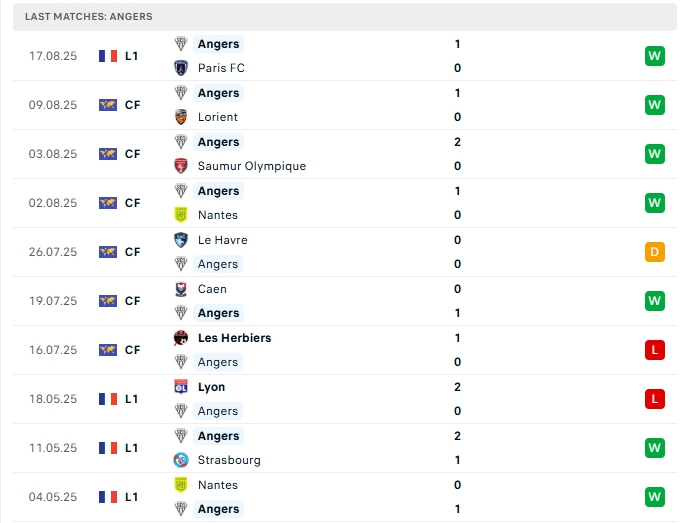Click the draw badge for Le Havre match
This screenshot has height=523, width=689.
[x=655, y=252]
